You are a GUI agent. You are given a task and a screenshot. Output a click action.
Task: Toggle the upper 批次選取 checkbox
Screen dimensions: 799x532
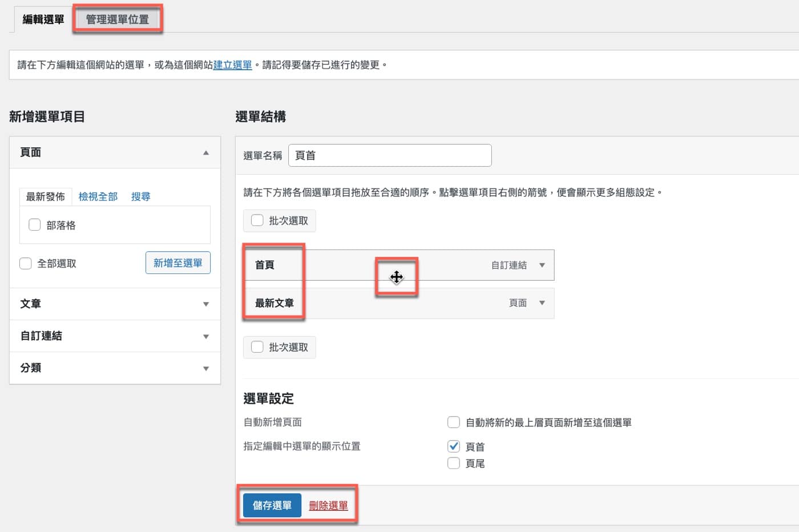(257, 220)
